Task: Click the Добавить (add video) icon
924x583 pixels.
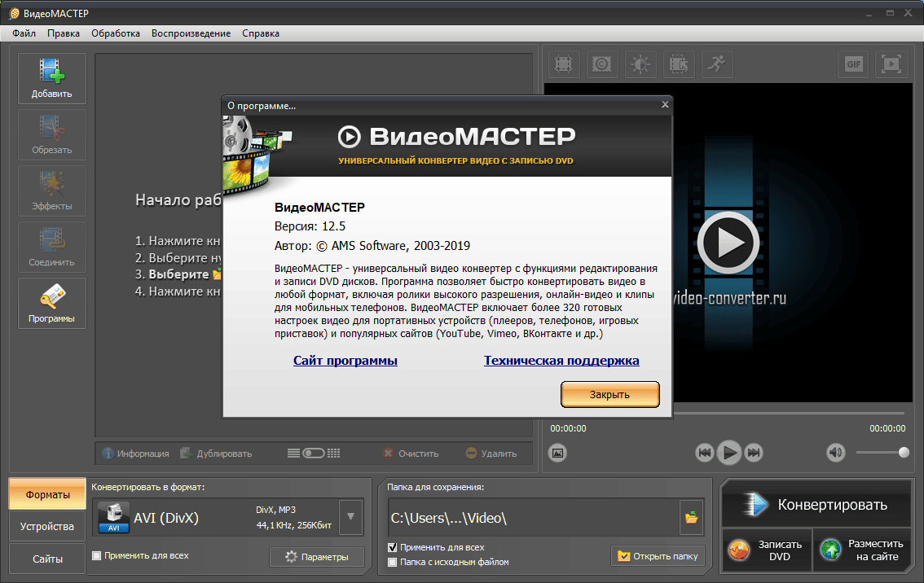Action: (52, 78)
